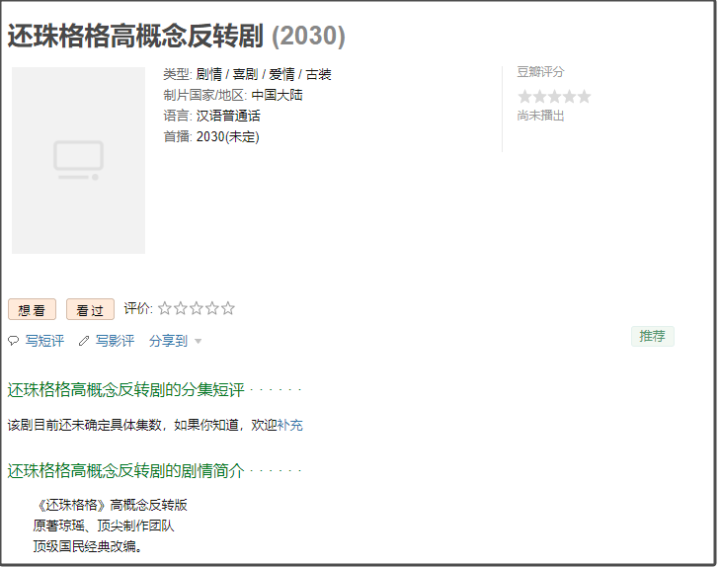Open the 分享到 dropdown
The image size is (720, 567).
(168, 341)
